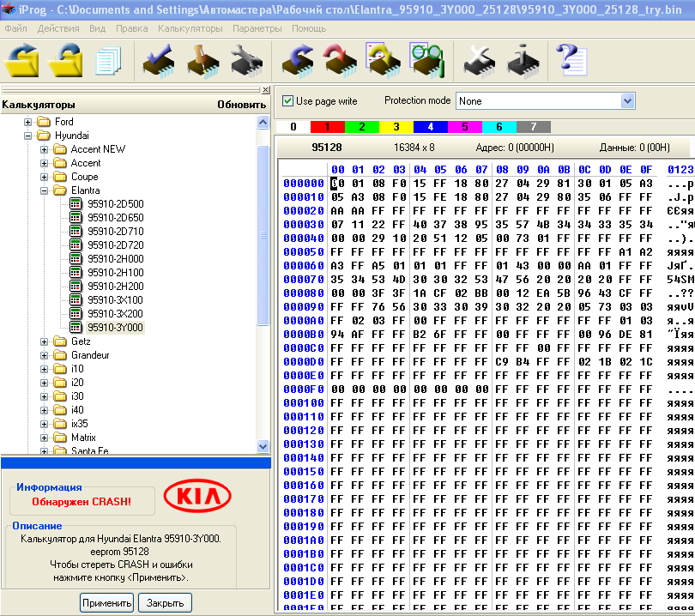
Task: Click address row label 000040
Action: coord(304,239)
